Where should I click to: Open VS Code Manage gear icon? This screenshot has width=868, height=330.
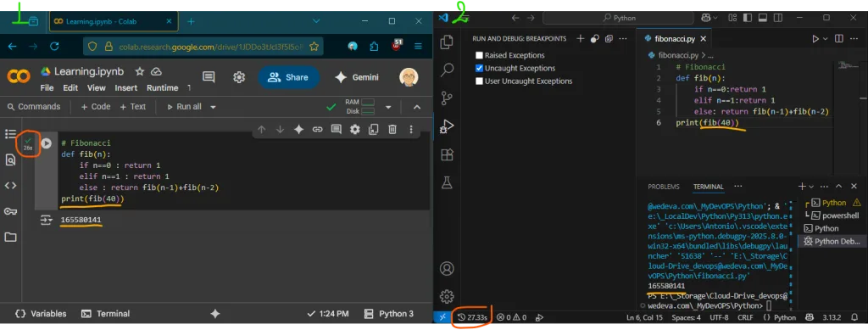(x=447, y=296)
